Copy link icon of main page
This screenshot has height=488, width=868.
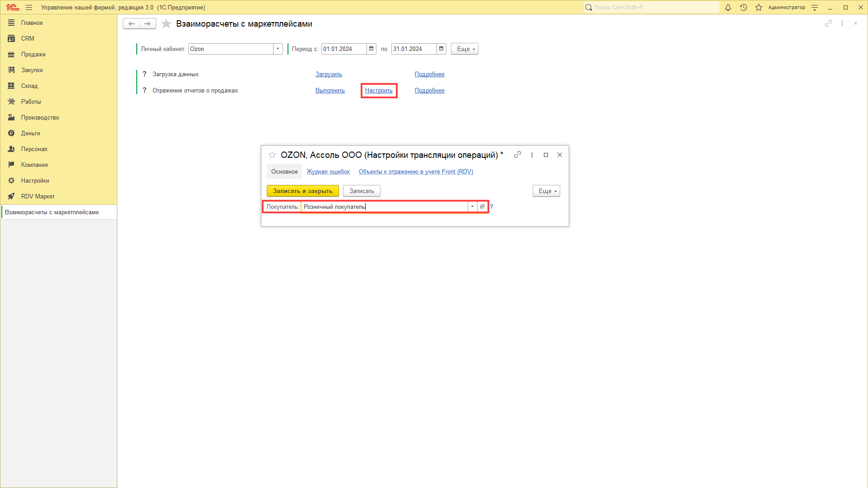pos(828,23)
